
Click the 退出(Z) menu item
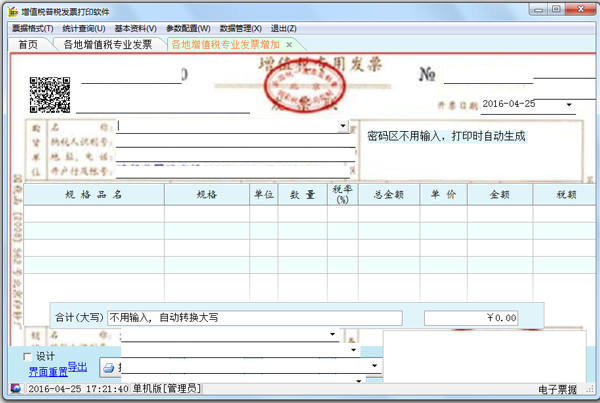[x=284, y=29]
